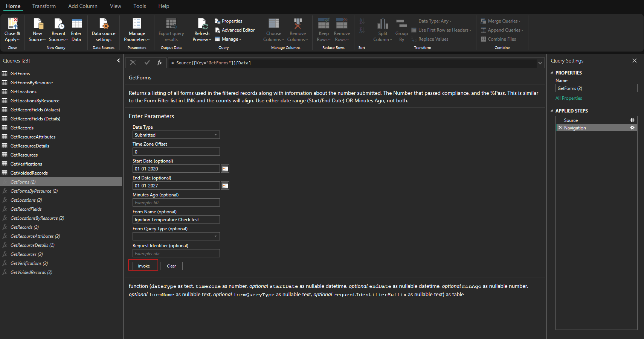Expand the formula bar
The image size is (644, 339).
[x=540, y=63]
